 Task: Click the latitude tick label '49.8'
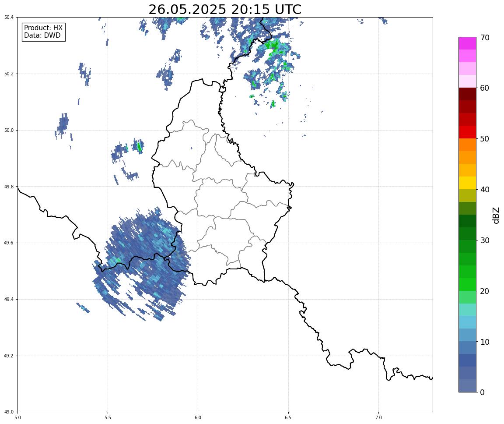(x=9, y=187)
